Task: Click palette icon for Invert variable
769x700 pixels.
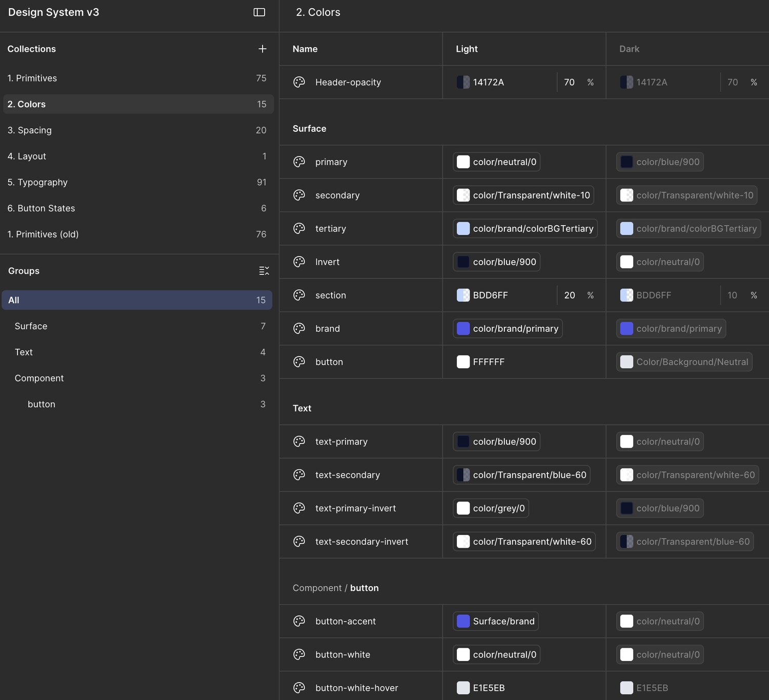Action: (299, 262)
